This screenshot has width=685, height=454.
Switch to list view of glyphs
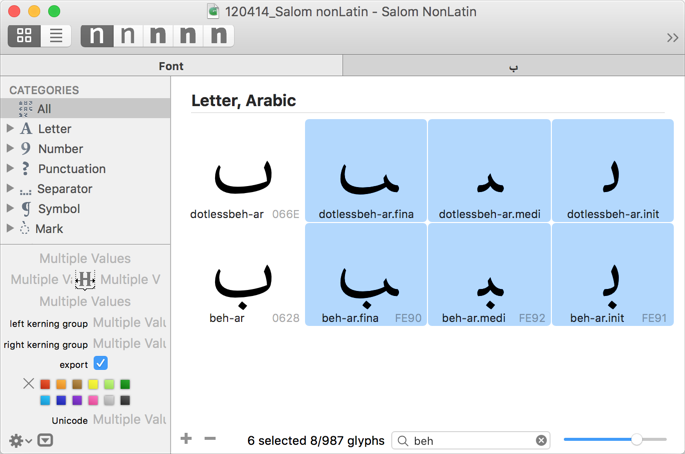tap(56, 36)
